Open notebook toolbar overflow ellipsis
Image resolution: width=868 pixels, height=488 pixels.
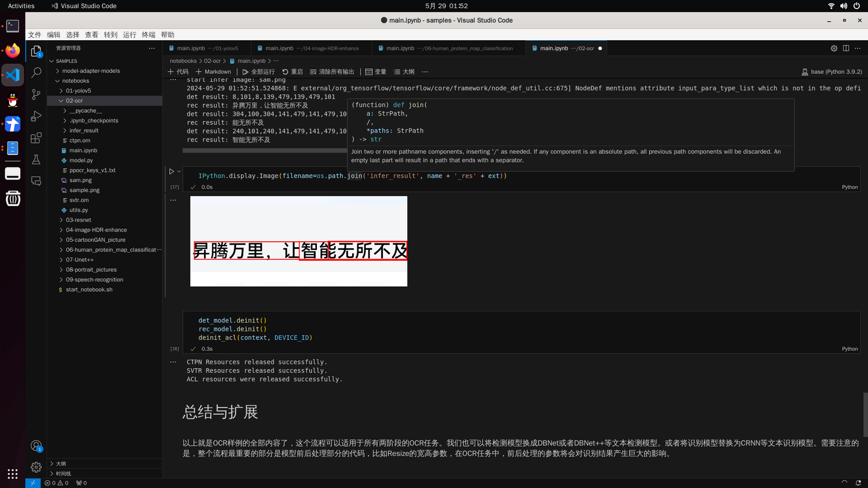425,72
